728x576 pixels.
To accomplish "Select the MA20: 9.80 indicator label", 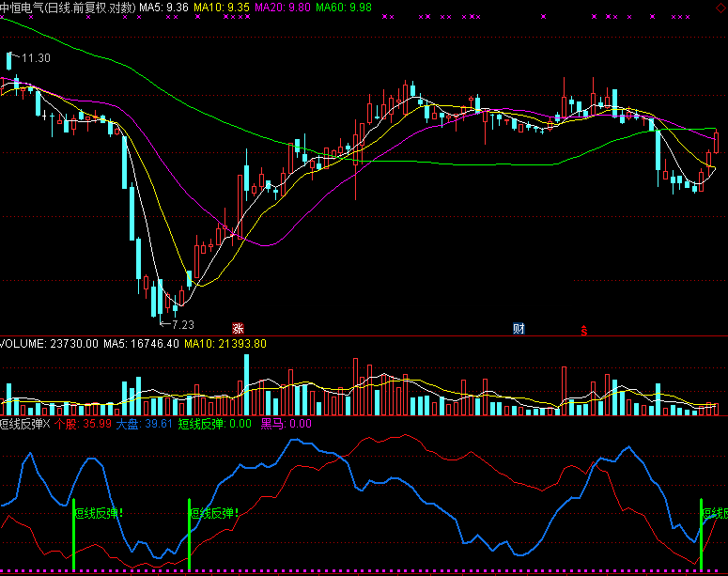I will (283, 8).
